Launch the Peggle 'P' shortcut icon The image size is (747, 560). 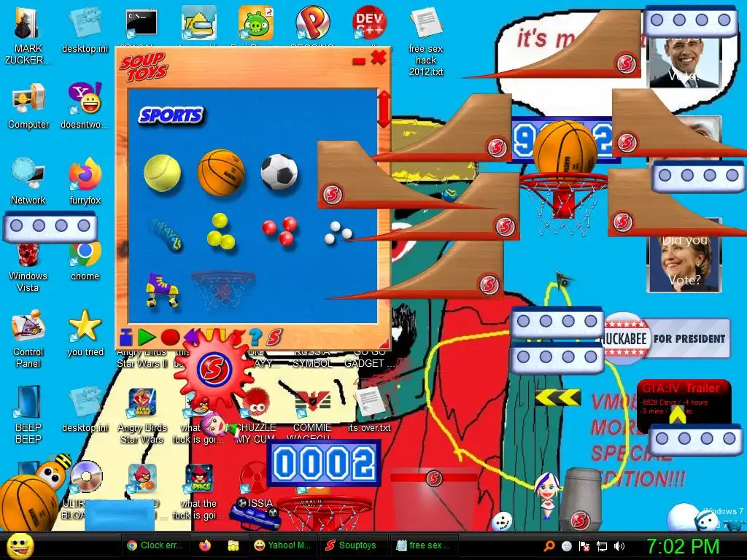click(x=312, y=23)
